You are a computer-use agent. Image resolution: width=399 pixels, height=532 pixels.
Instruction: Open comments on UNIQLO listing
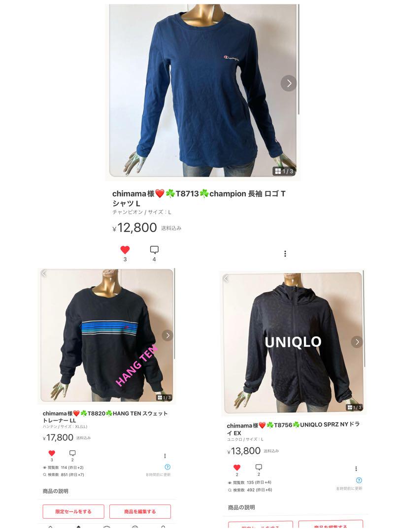(x=259, y=467)
